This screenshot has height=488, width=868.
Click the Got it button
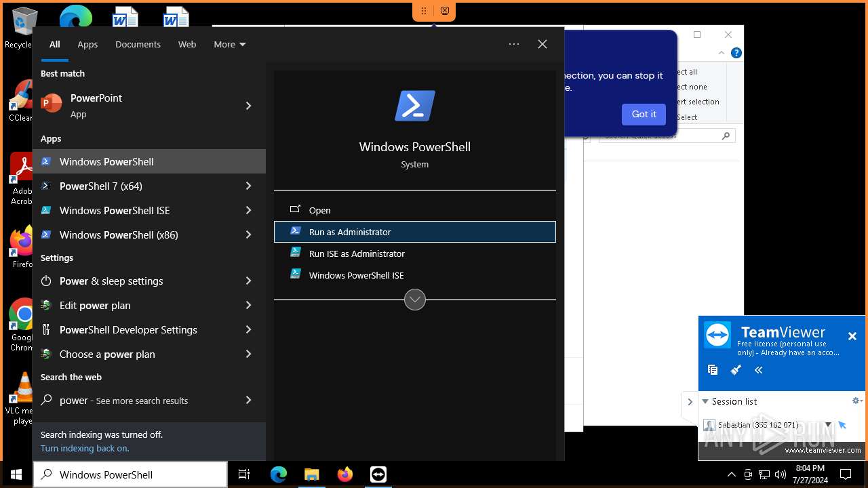(644, 115)
